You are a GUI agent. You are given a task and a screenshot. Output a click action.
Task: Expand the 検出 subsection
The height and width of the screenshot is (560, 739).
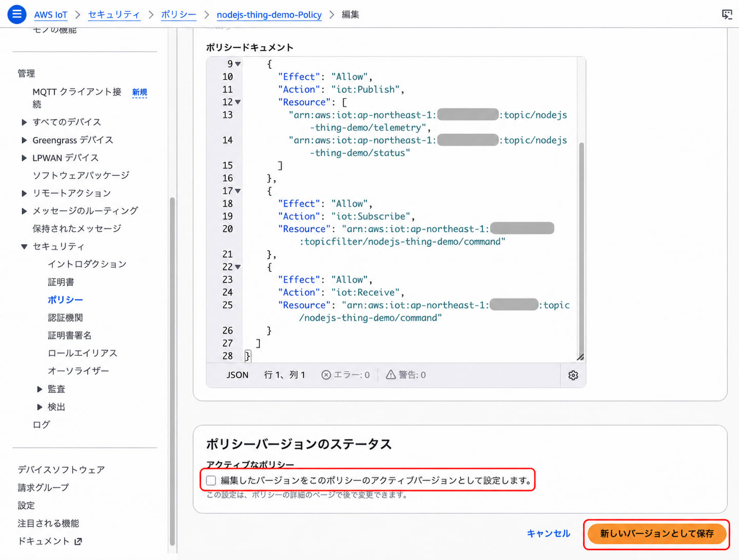click(39, 407)
